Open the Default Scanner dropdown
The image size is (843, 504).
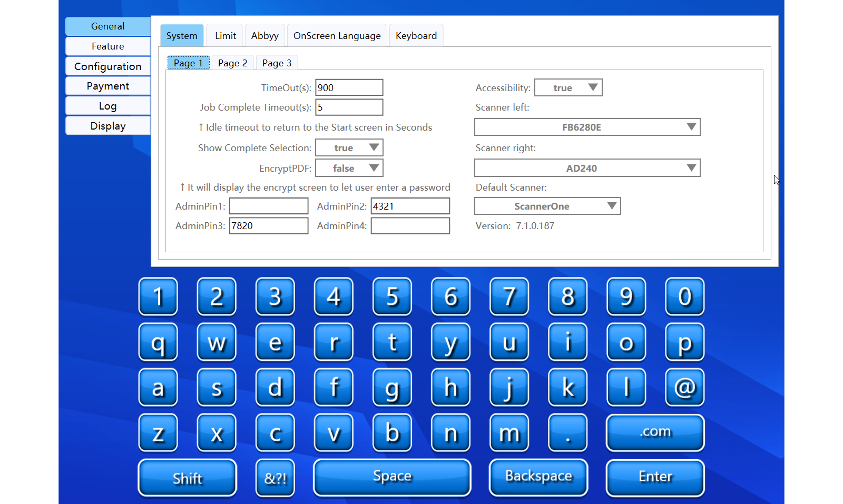(547, 206)
